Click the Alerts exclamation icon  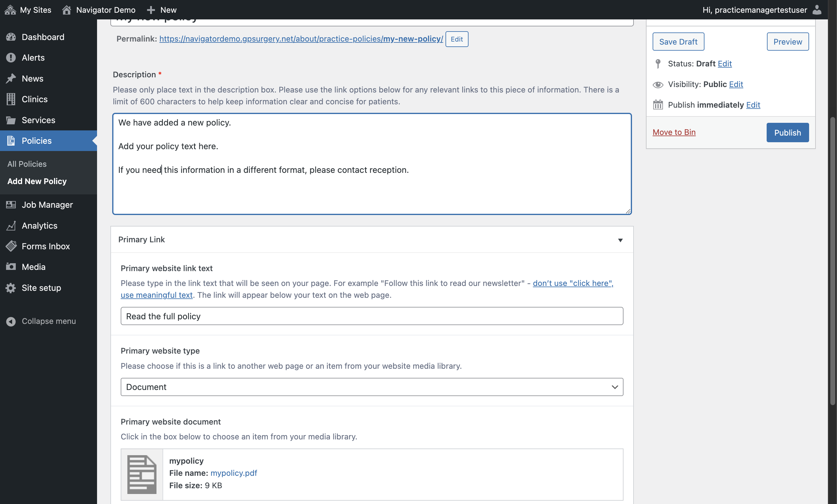point(11,58)
